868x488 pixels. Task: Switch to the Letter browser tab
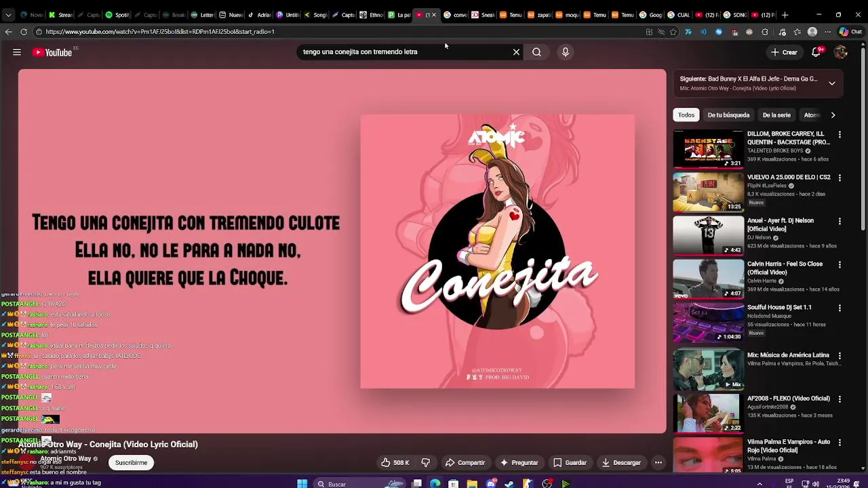tap(203, 15)
